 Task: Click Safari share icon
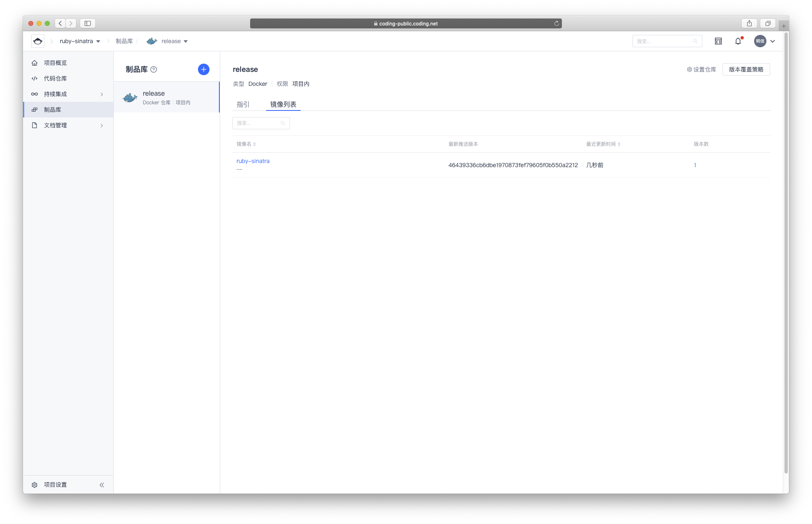pyautogui.click(x=749, y=23)
